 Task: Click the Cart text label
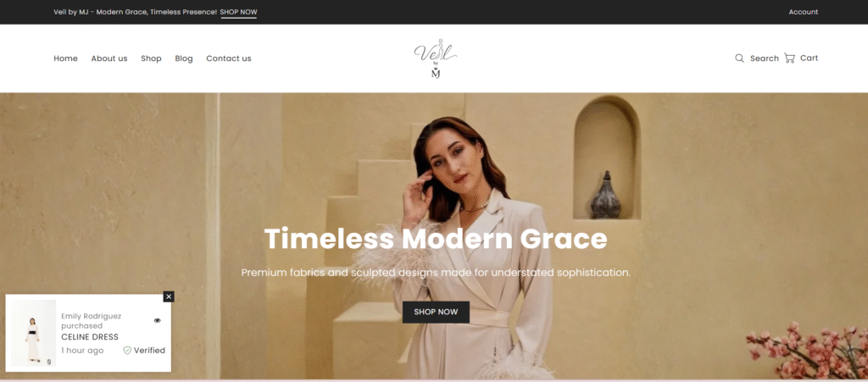pos(809,58)
